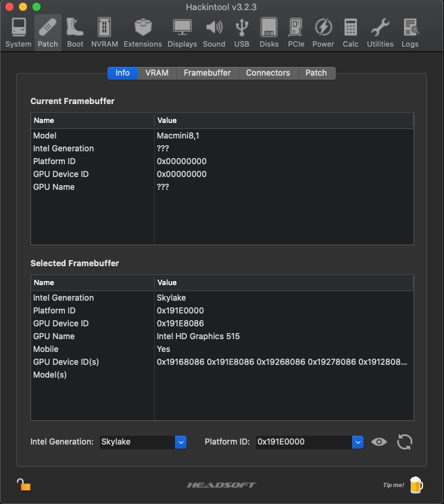Switch to the Info tab
The image size is (444, 504).
[122, 73]
